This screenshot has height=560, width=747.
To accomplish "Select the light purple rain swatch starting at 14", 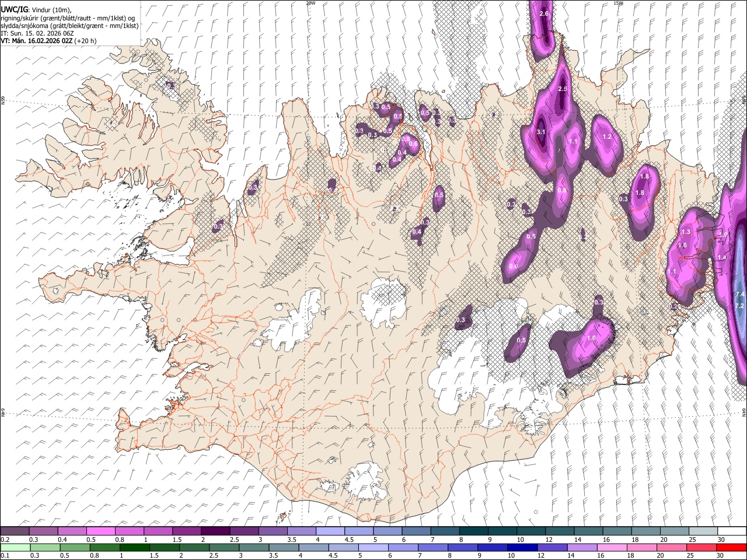I will click(x=582, y=547).
